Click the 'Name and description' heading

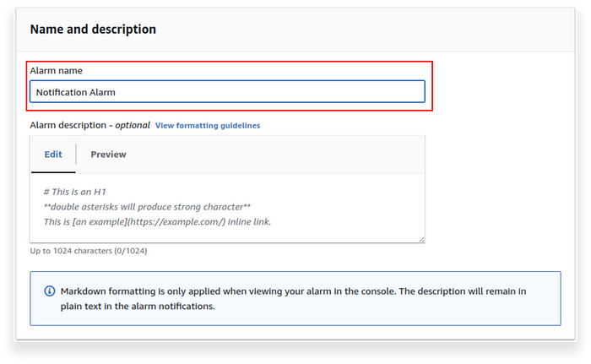[93, 29]
